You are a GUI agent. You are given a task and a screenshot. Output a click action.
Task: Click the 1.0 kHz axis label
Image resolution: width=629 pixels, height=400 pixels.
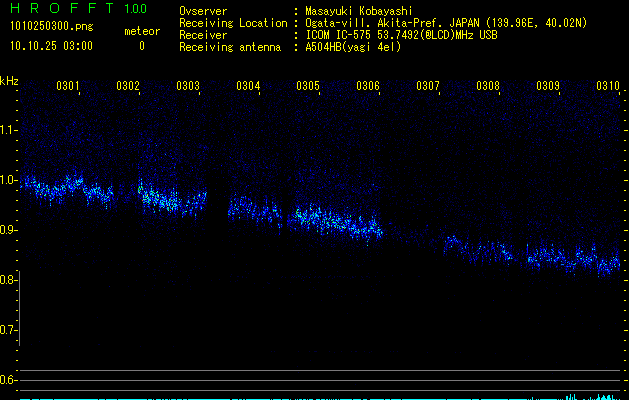[x=8, y=180]
